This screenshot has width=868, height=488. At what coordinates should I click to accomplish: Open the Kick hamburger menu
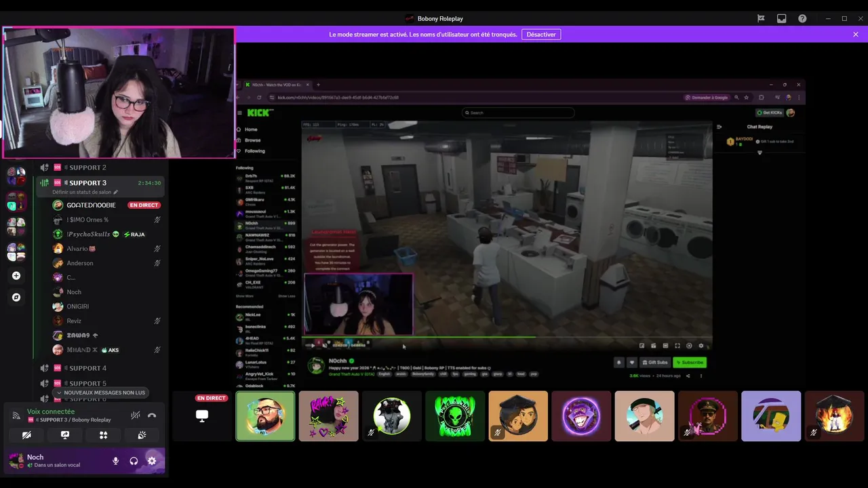click(x=239, y=113)
